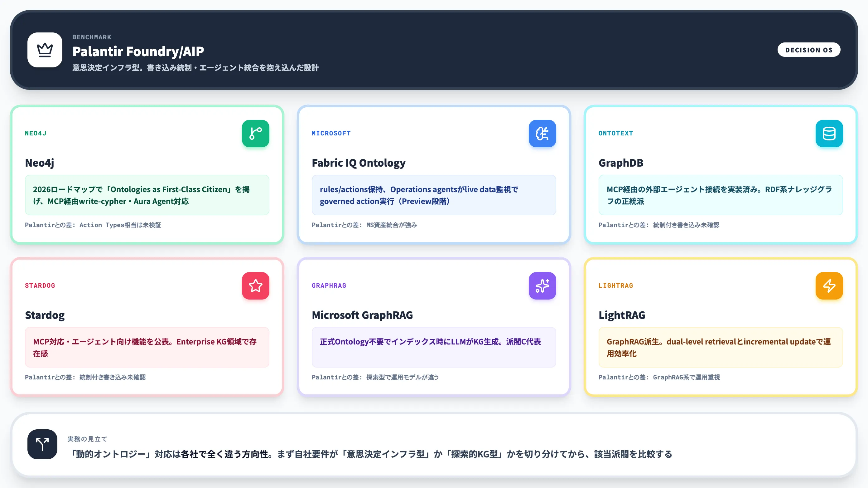Screen dimensions: 868x488
Task: Click the 実務の見立て label
Action: [x=87, y=439]
